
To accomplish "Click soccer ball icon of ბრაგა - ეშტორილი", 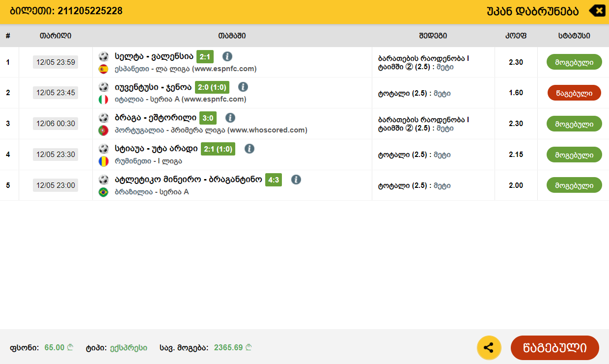I will [x=104, y=118].
